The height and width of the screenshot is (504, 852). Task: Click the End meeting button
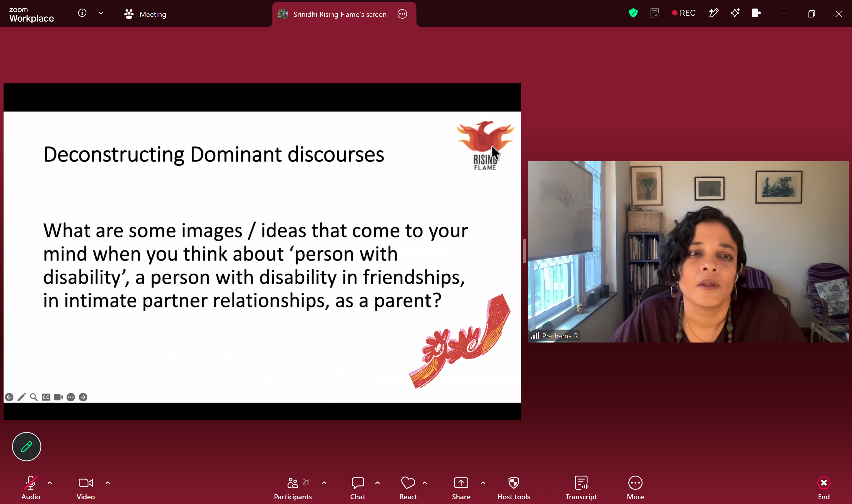click(x=824, y=488)
